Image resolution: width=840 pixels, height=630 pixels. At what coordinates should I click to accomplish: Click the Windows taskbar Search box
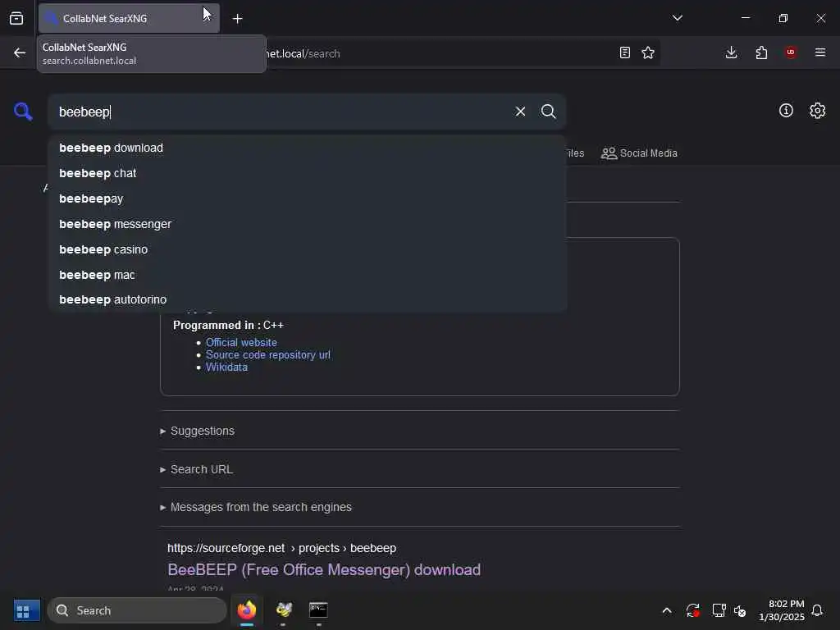(137, 610)
